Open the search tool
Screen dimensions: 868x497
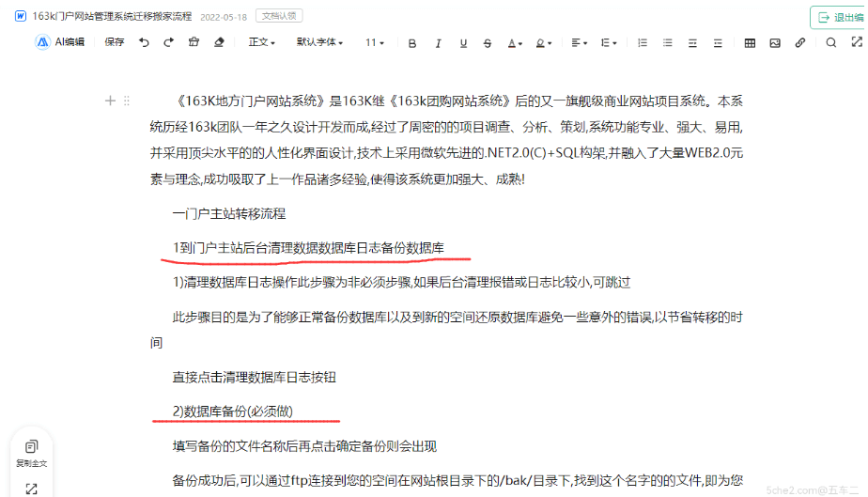tap(831, 42)
